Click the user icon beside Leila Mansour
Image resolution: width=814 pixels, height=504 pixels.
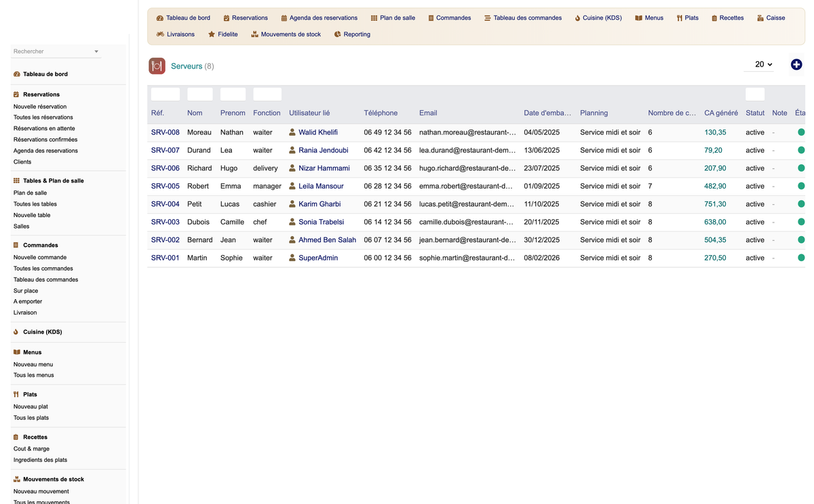tap(292, 186)
